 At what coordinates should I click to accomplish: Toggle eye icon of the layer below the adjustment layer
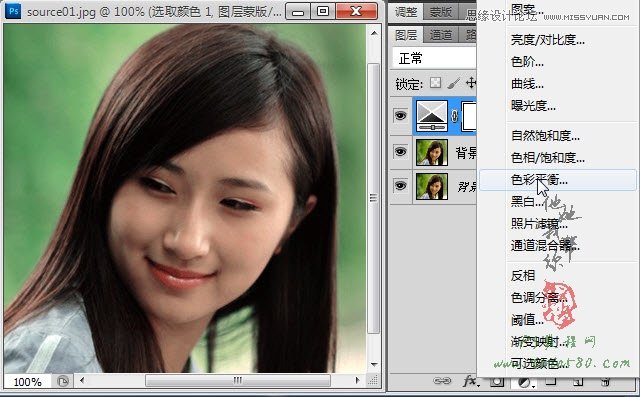401,152
